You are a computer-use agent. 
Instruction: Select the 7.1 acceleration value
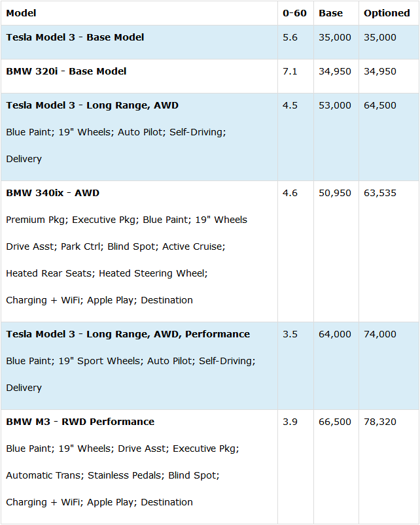[x=290, y=71]
